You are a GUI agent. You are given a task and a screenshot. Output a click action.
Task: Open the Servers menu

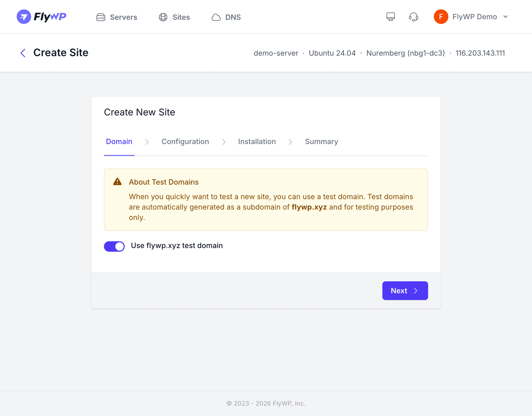117,17
